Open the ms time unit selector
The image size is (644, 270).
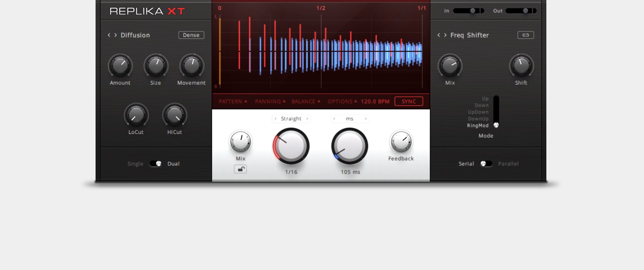[350, 119]
